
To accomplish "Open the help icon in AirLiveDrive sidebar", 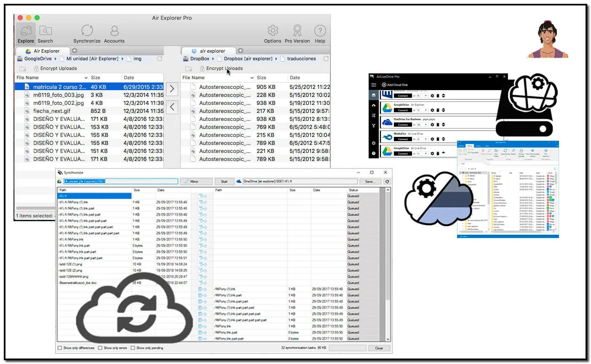I will tap(374, 153).
